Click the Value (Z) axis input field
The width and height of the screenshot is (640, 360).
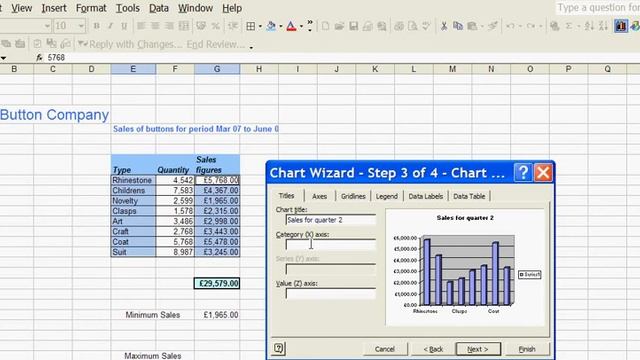click(x=331, y=293)
